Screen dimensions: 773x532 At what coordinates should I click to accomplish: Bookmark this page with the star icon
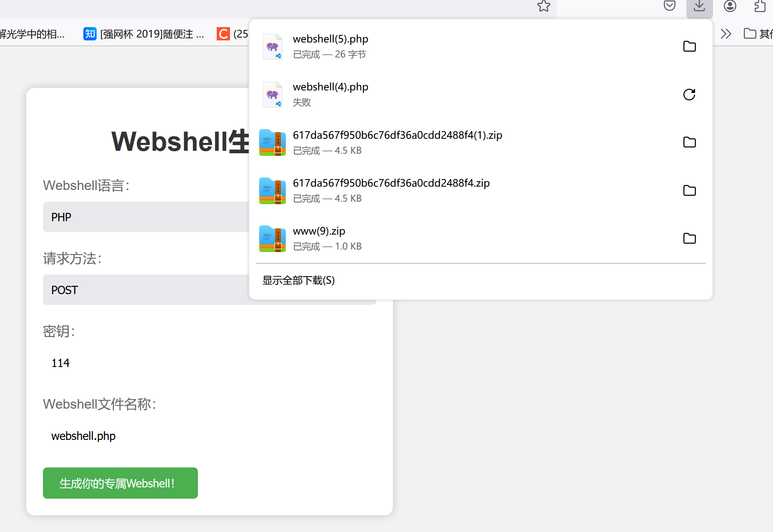[x=543, y=6]
